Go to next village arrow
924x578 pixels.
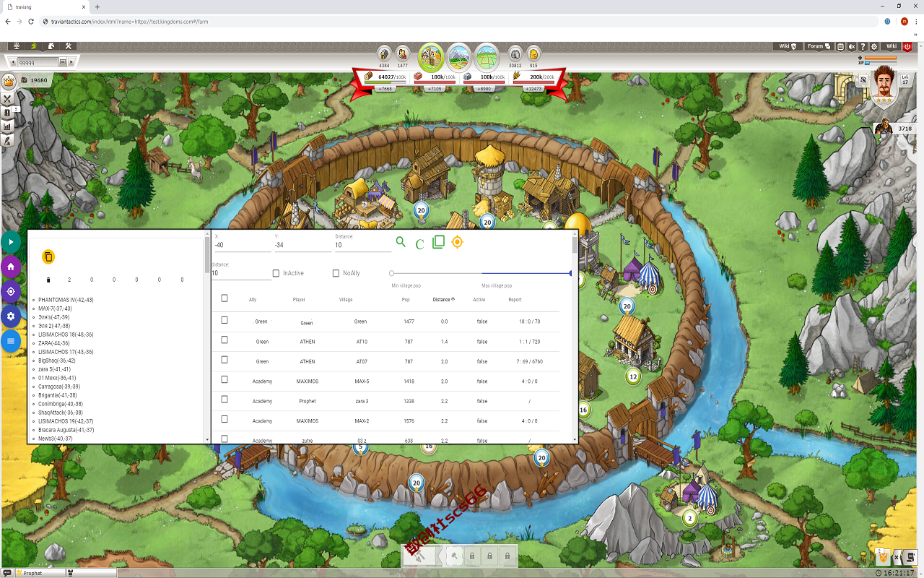(72, 62)
